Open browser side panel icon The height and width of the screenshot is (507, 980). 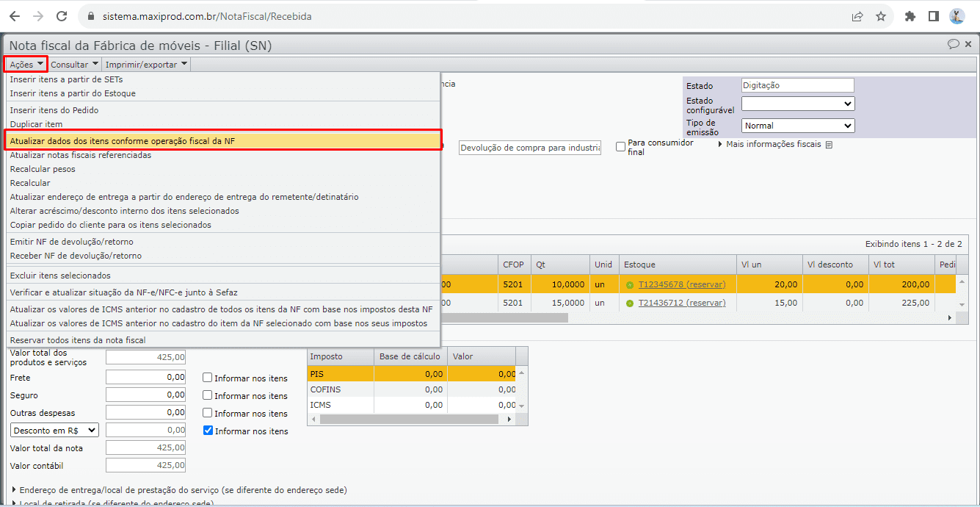(933, 16)
